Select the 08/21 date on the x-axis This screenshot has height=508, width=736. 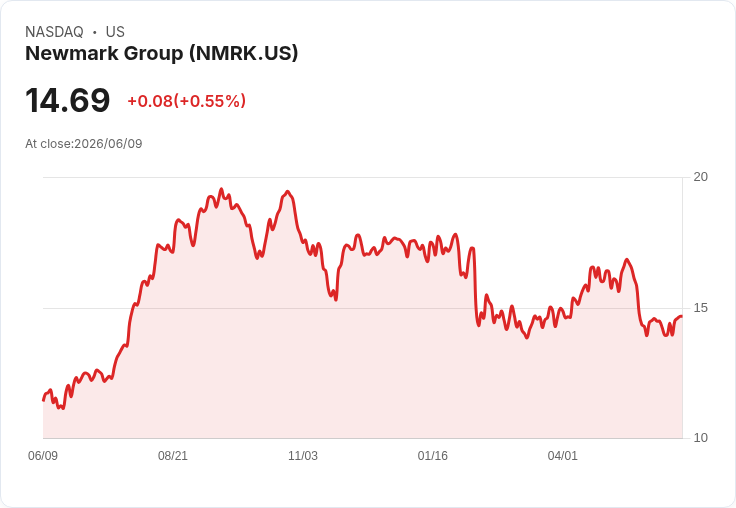173,456
